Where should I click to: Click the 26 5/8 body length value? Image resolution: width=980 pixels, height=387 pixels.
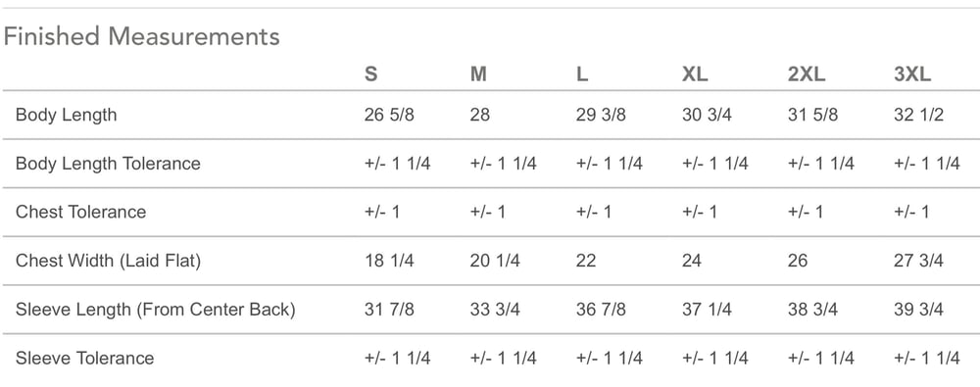(389, 115)
